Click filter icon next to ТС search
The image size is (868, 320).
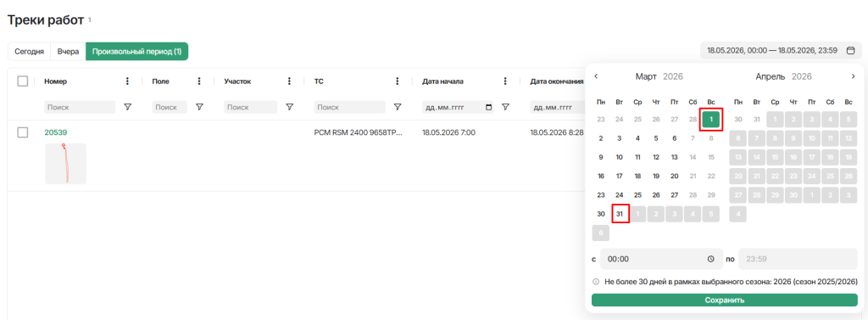click(397, 107)
